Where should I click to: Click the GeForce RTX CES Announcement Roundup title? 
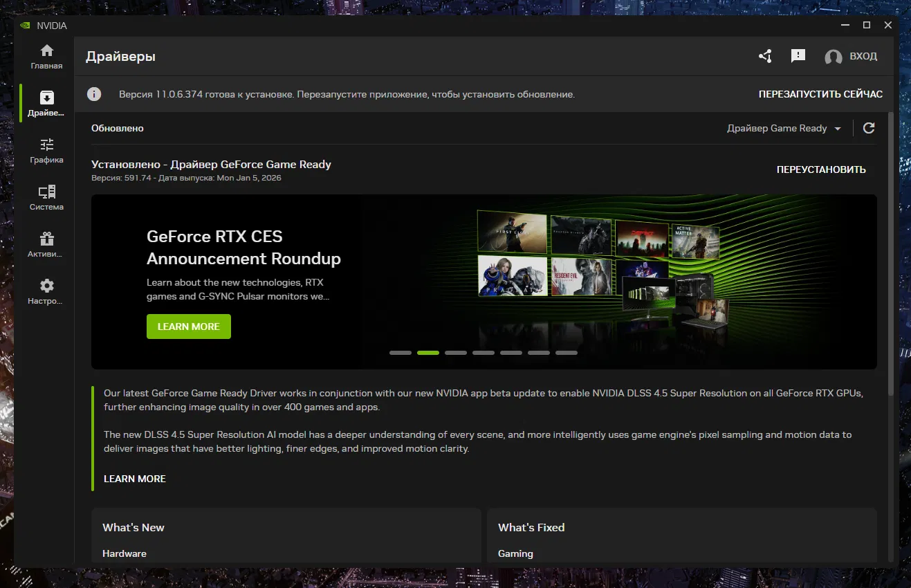click(x=243, y=248)
